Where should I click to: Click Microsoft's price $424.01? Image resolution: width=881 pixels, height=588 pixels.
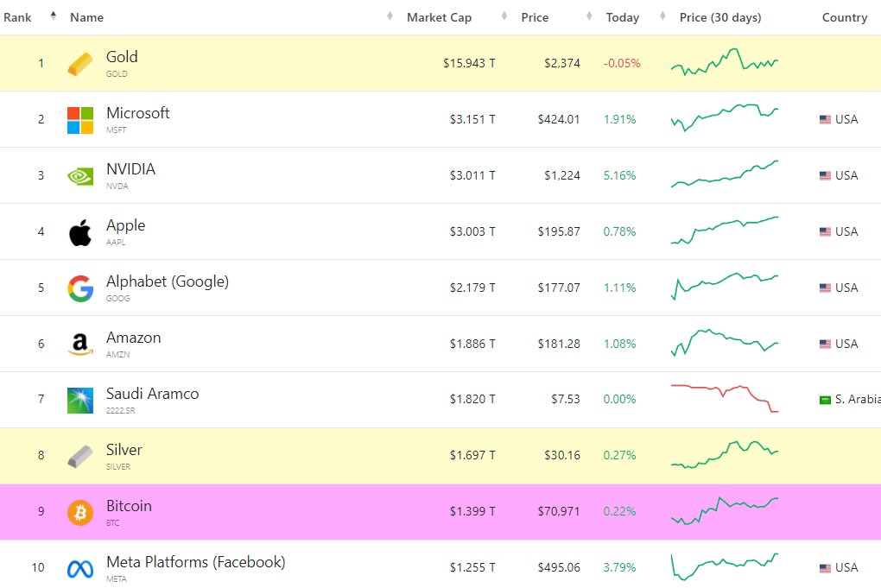pyautogui.click(x=559, y=120)
